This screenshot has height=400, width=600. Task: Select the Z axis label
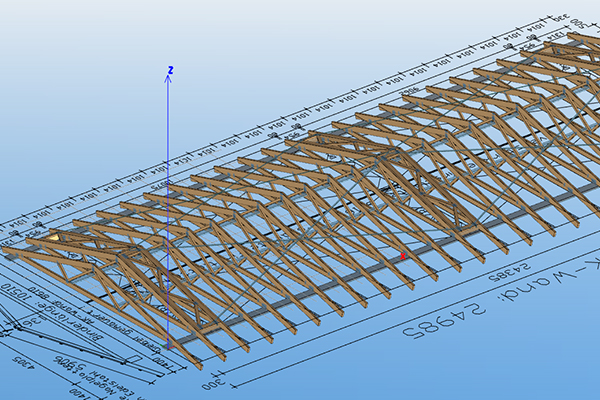click(171, 70)
